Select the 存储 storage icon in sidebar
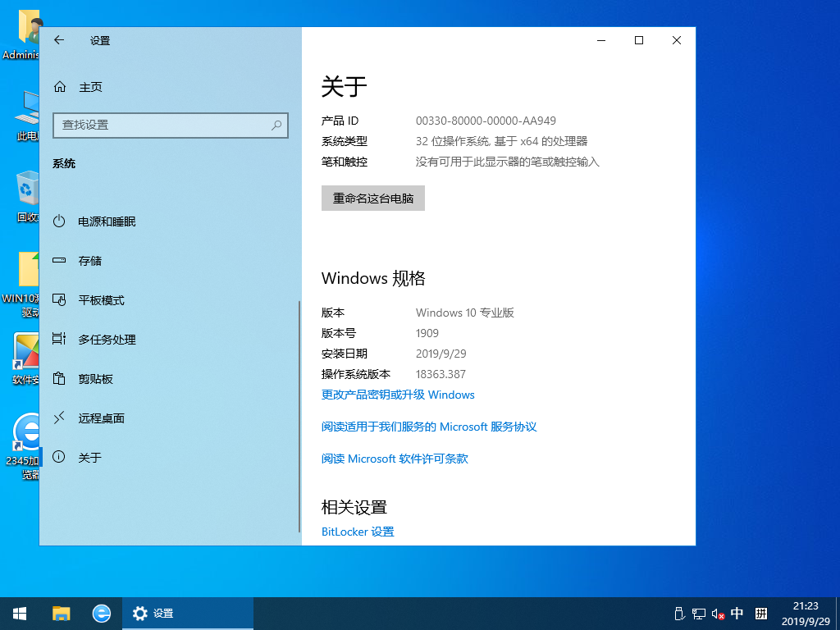This screenshot has width=840, height=630. pyautogui.click(x=58, y=260)
